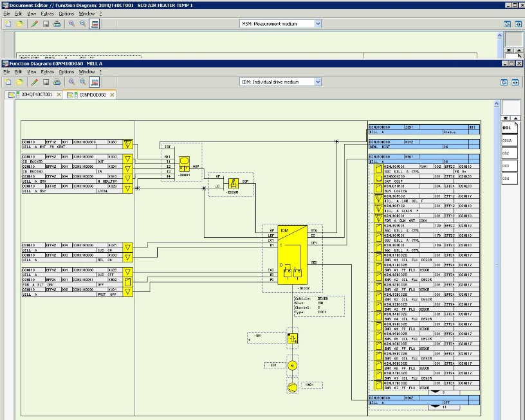This screenshot has width=525, height=420.
Task: Click the open folder icon in MILL A toolbar
Action: [x=19, y=82]
